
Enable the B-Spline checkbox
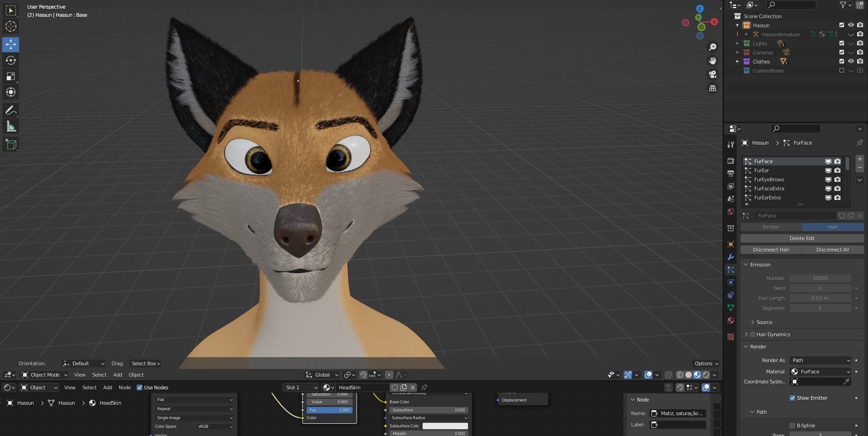point(792,426)
